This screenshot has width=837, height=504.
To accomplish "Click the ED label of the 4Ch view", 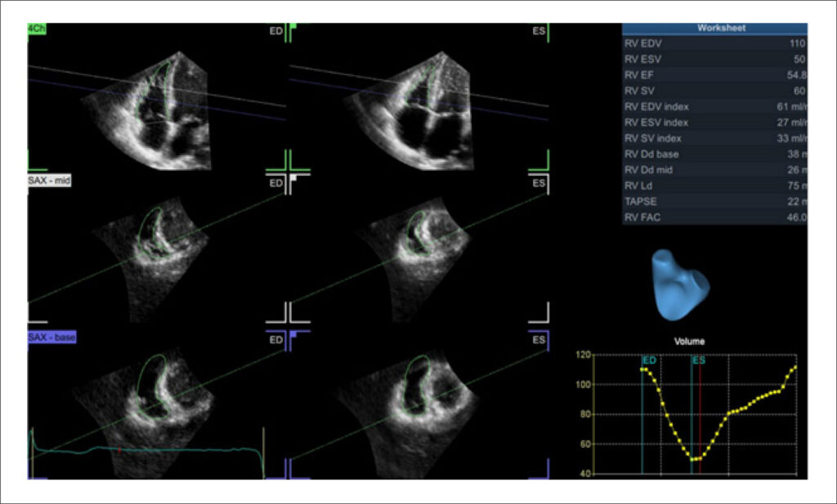I will tap(276, 31).
